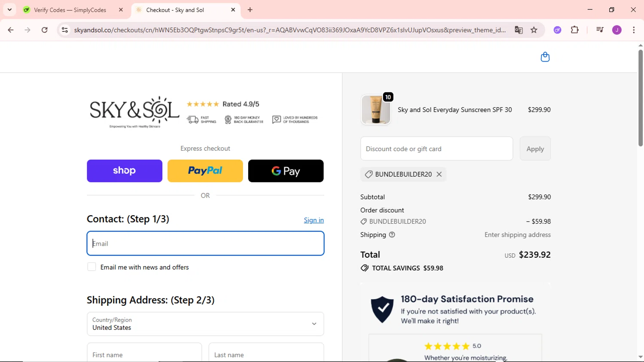
Task: Click the TOTAL SAVINGS $59.98 text
Action: tap(407, 268)
